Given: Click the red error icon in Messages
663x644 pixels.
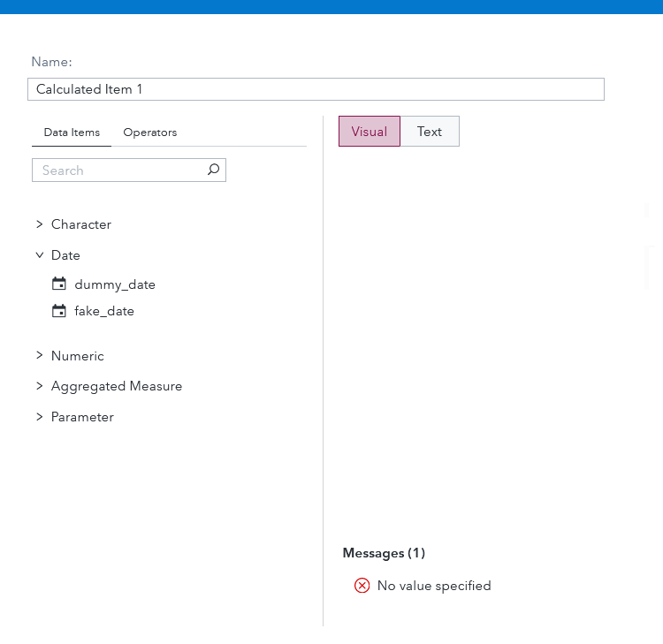Looking at the screenshot, I should point(362,586).
